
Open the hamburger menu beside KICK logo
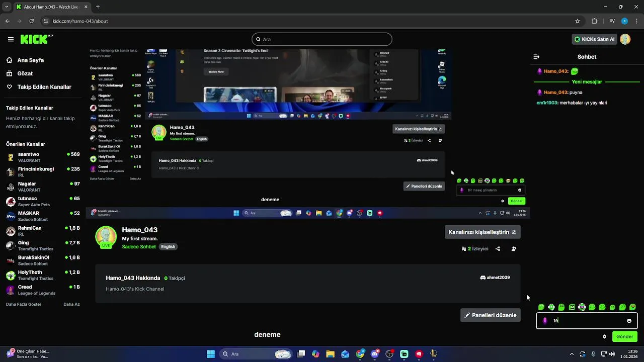tap(11, 39)
